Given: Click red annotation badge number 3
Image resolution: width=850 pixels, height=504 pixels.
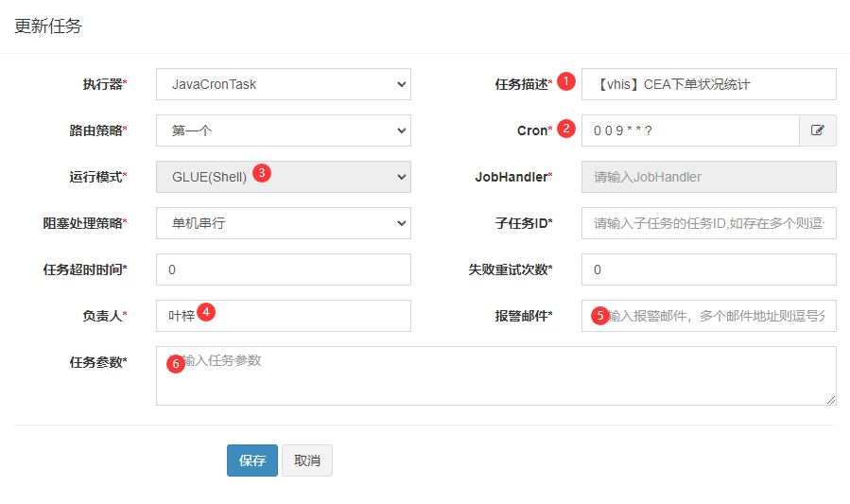Looking at the screenshot, I should click(x=262, y=173).
